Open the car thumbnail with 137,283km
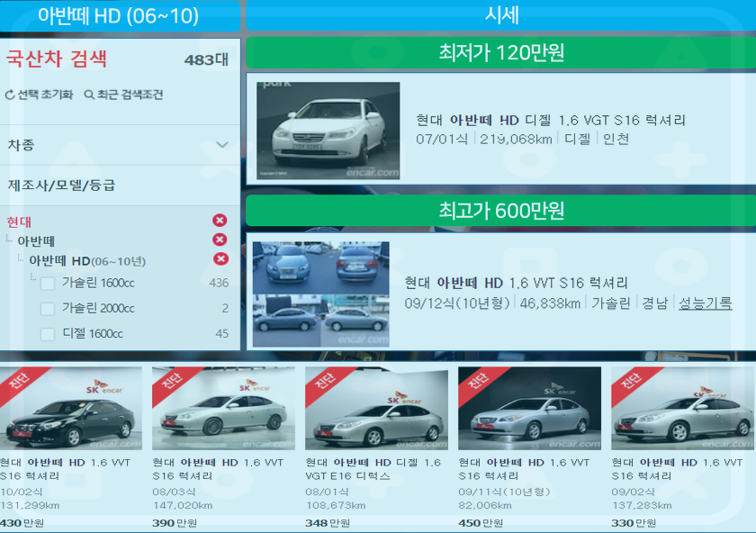This screenshot has height=533, width=756. (682, 409)
